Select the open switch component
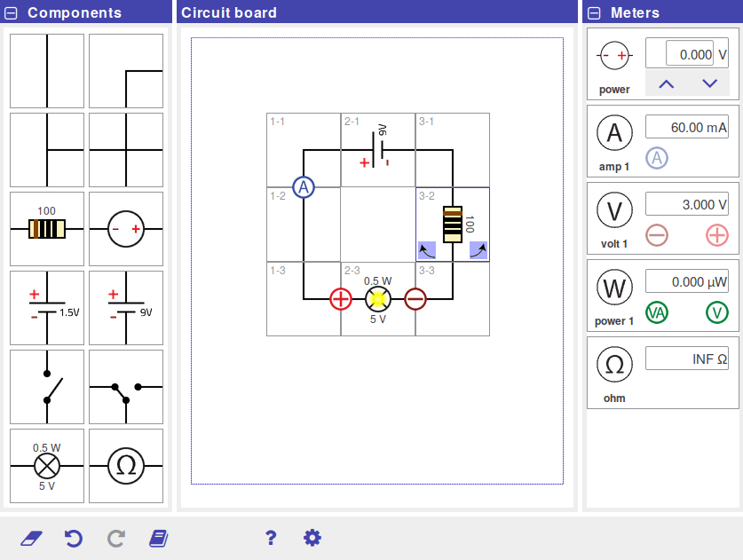 tap(47, 387)
